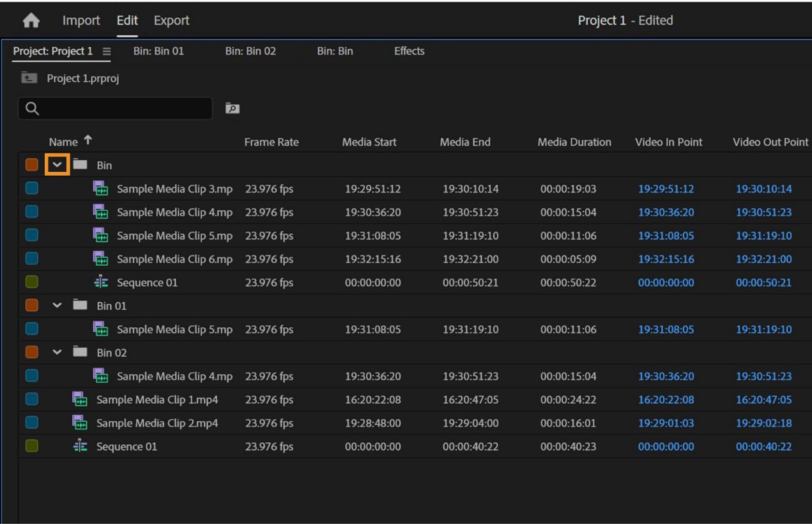Image resolution: width=812 pixels, height=524 pixels.
Task: Click the Bin 01 folder icon
Action: pos(79,306)
